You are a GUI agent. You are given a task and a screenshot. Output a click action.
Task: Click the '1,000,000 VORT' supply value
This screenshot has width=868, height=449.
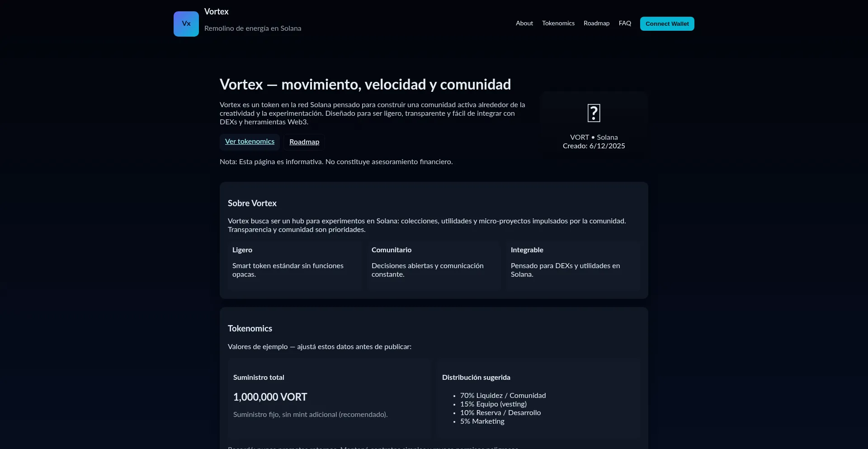270,397
